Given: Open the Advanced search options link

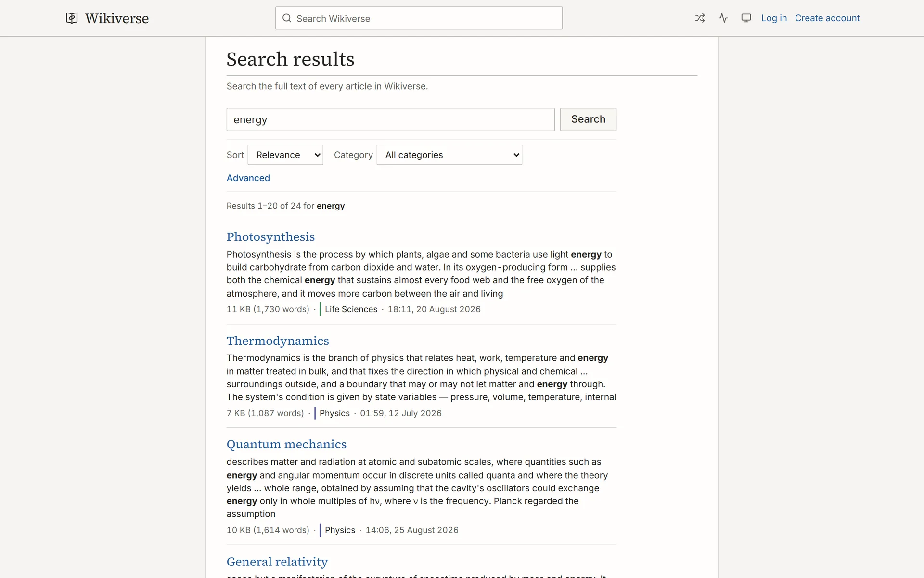Looking at the screenshot, I should tap(248, 178).
